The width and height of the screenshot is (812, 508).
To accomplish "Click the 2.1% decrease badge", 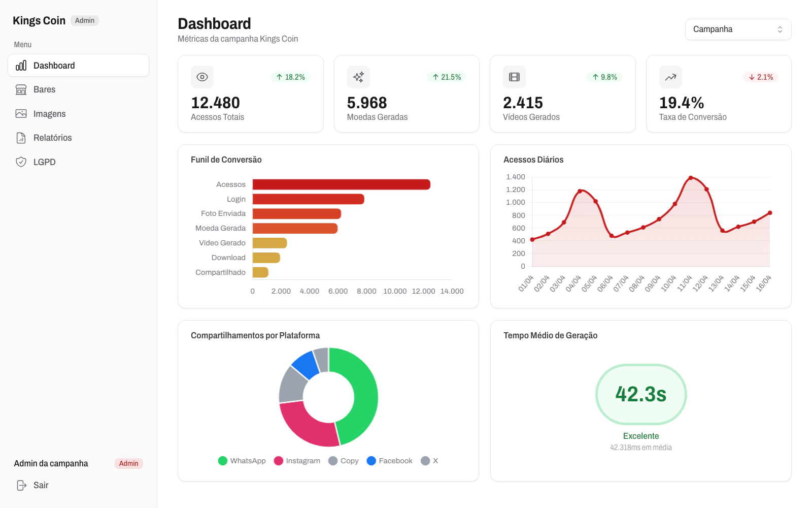I will 761,77.
